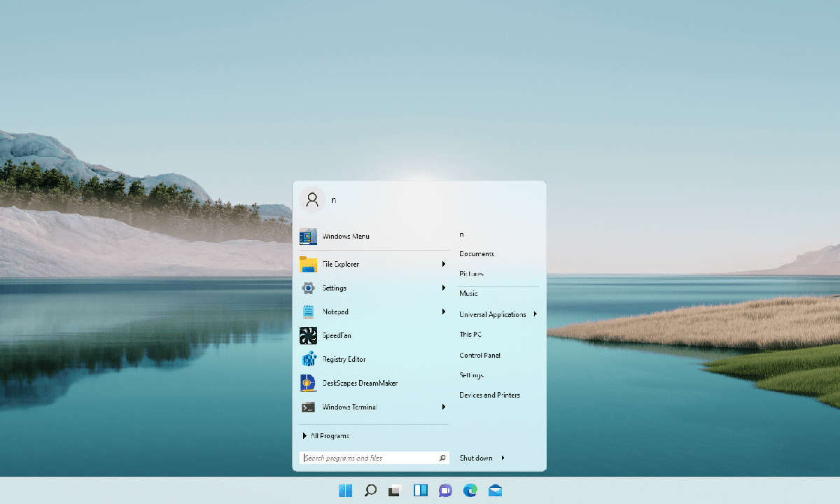Open the Shut down options arrow
840x504 pixels.
(x=503, y=458)
